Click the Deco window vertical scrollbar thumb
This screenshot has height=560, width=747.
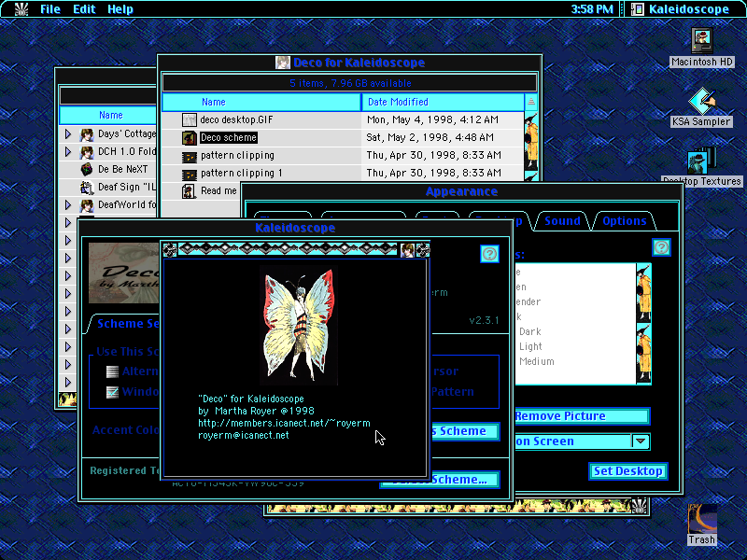[x=530, y=141]
